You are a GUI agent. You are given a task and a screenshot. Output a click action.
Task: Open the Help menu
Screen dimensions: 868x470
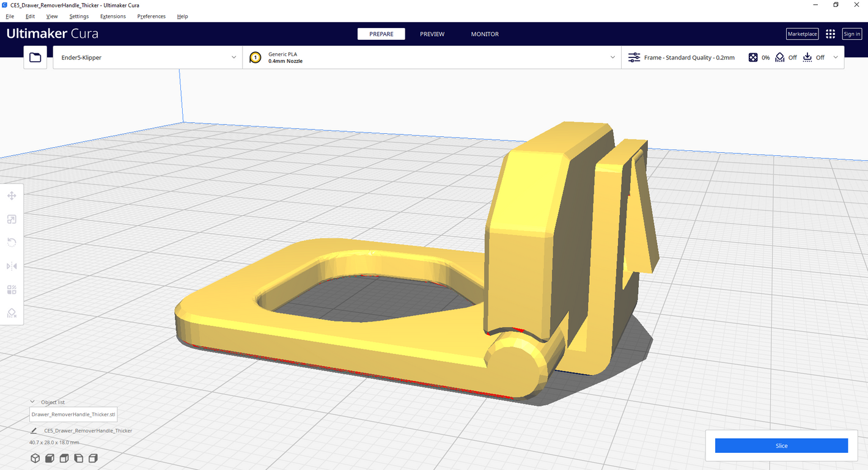[x=182, y=17]
